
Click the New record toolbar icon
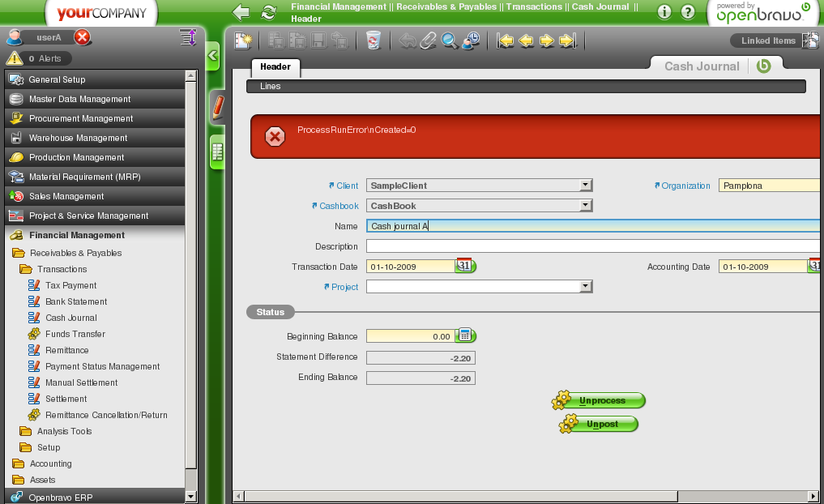[x=243, y=41]
